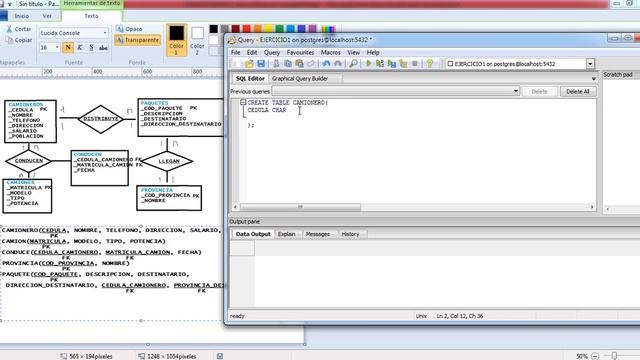
Task: Select the Data Output tab
Action: coord(253,234)
